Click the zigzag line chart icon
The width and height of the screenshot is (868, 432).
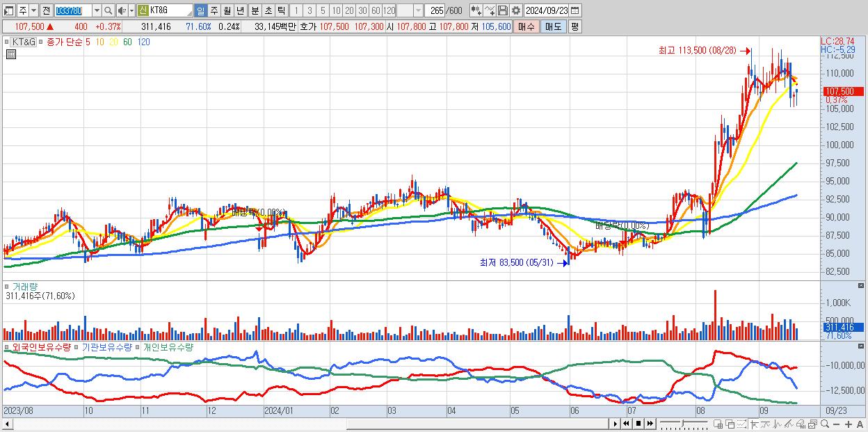[778, 424]
